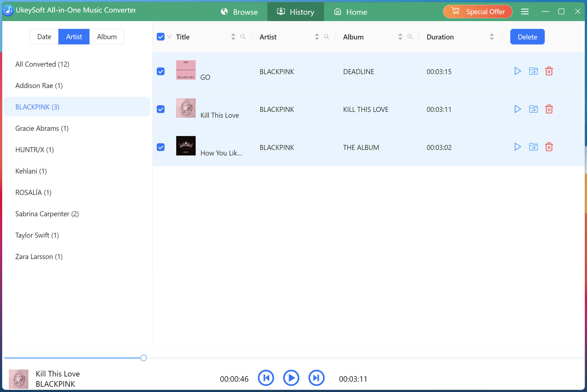
Task: Search by Artist magnifier icon
Action: pos(327,37)
